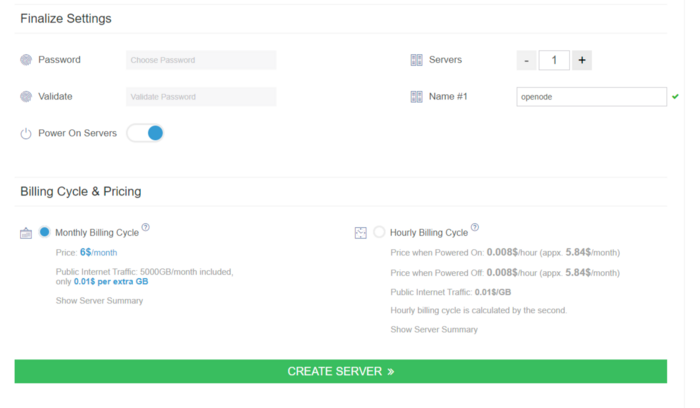This screenshot has height=408, width=700.
Task: Click the icon beside Hourly Billing Cycle radio
Action: click(x=361, y=233)
